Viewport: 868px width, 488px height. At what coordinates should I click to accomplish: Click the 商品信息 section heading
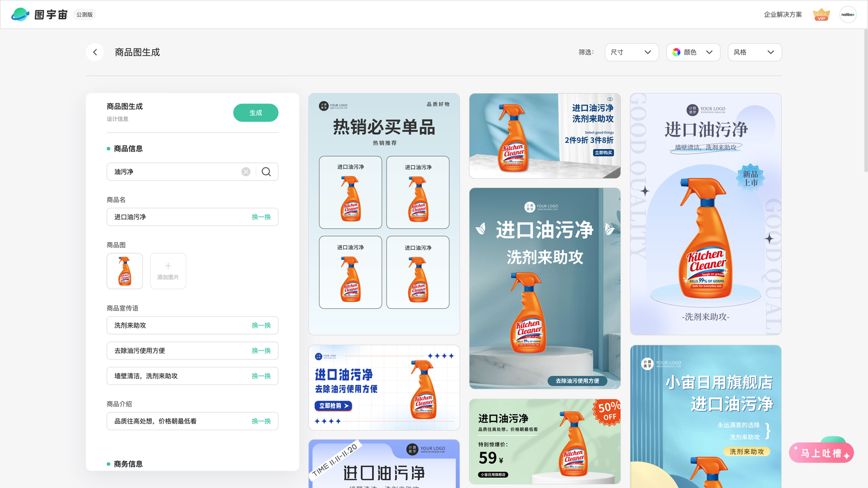pos(128,149)
